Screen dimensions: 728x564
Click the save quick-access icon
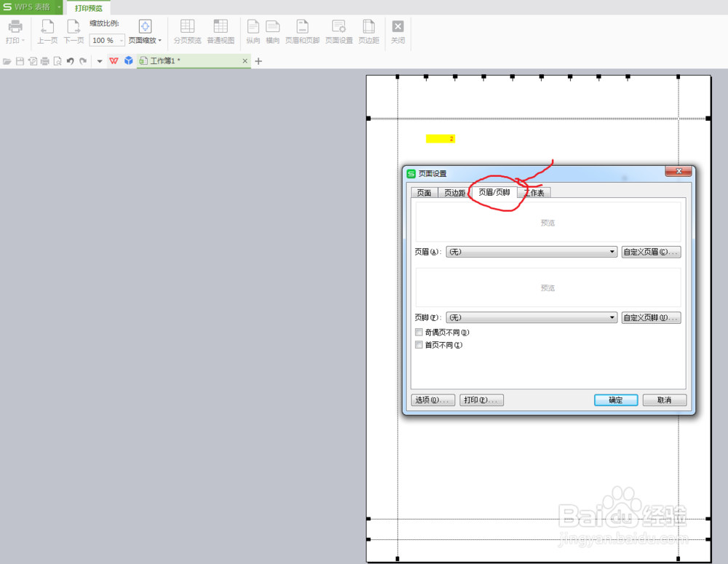(20, 61)
